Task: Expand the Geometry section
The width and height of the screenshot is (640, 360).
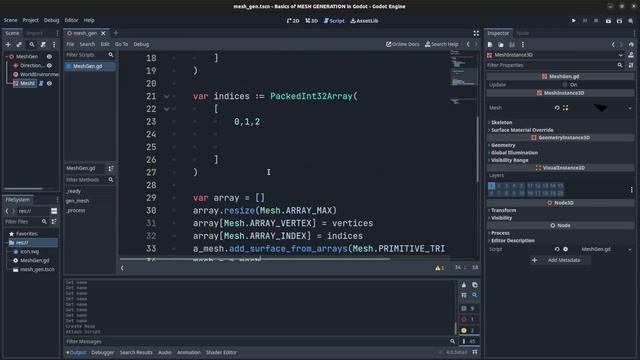Action: 502,145
